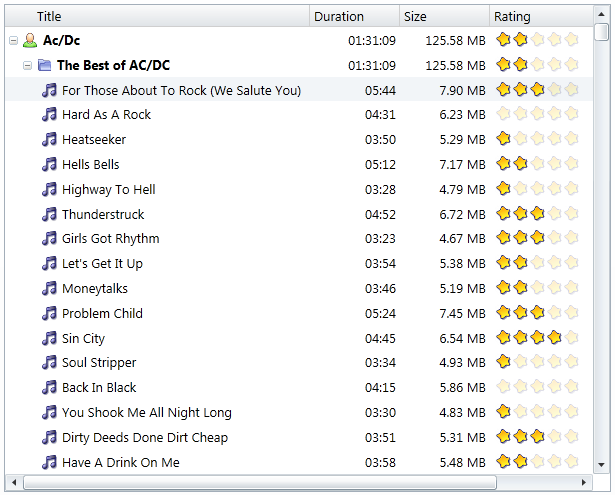Select the Dirty Deeds Done Dirt Cheap track
Image resolution: width=615 pixels, height=495 pixels.
click(x=144, y=437)
